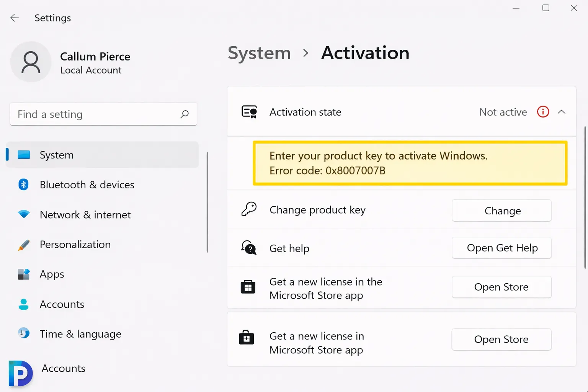The image size is (588, 392).
Task: Open System from the breadcrumb
Action: click(x=259, y=53)
